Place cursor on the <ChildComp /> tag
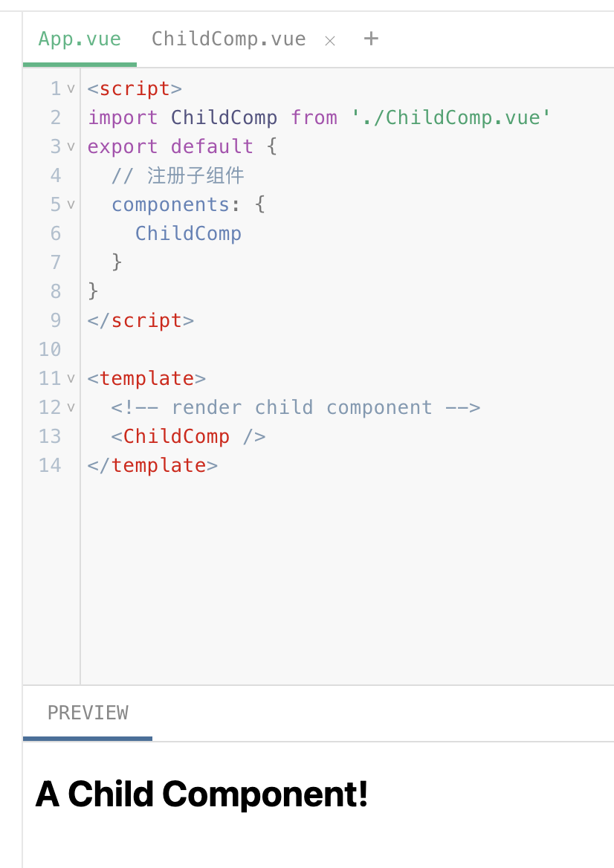614x868 pixels. [188, 436]
